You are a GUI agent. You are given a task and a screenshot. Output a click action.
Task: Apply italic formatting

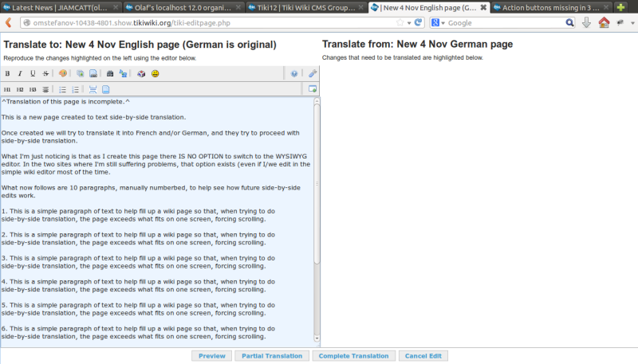tap(20, 73)
